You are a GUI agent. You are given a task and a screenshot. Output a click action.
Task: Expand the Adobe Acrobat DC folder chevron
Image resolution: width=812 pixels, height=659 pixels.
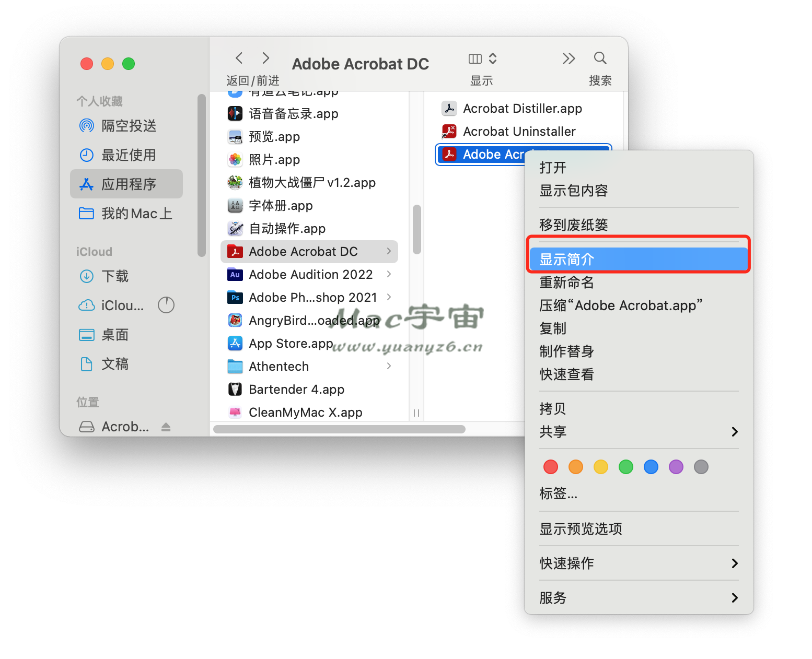[x=389, y=251]
